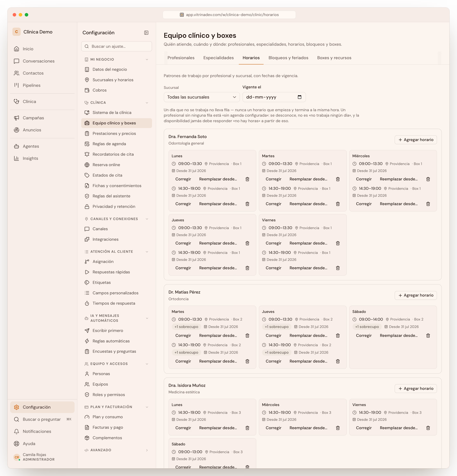The width and height of the screenshot is (457, 476).
Task: Open the calendar picker in Vigente el
Action: click(x=299, y=97)
